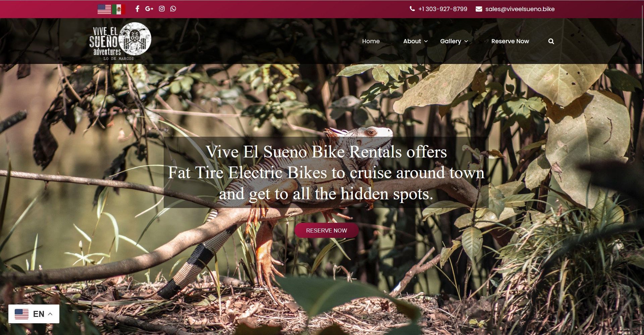The image size is (644, 335).
Task: Click the Vive El Sueño adventures logo
Action: click(120, 41)
